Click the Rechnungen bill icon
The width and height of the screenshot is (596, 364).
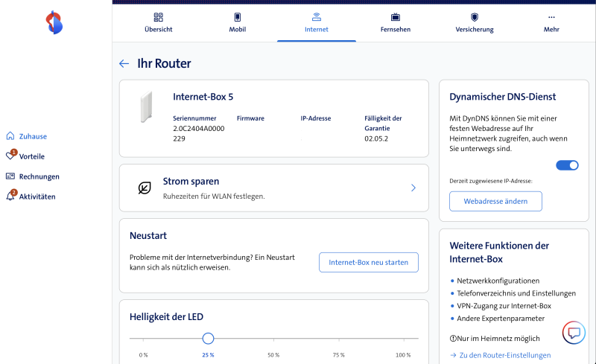tap(10, 176)
